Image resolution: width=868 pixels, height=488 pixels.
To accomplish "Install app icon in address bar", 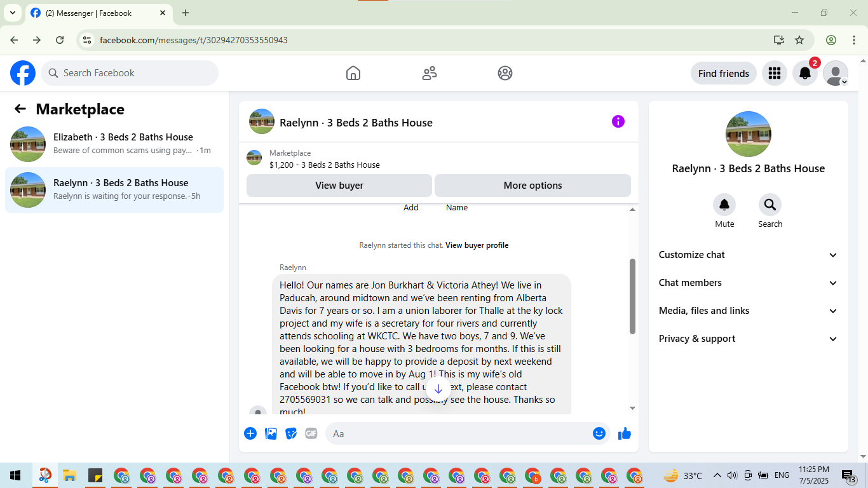I will [x=779, y=40].
